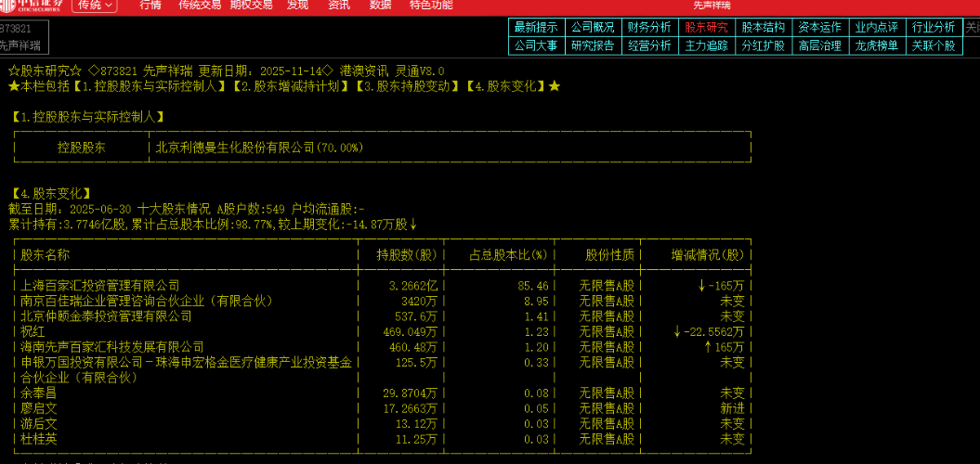Open the 特色功能 menu
Image resolution: width=980 pixels, height=464 pixels.
coord(431,5)
